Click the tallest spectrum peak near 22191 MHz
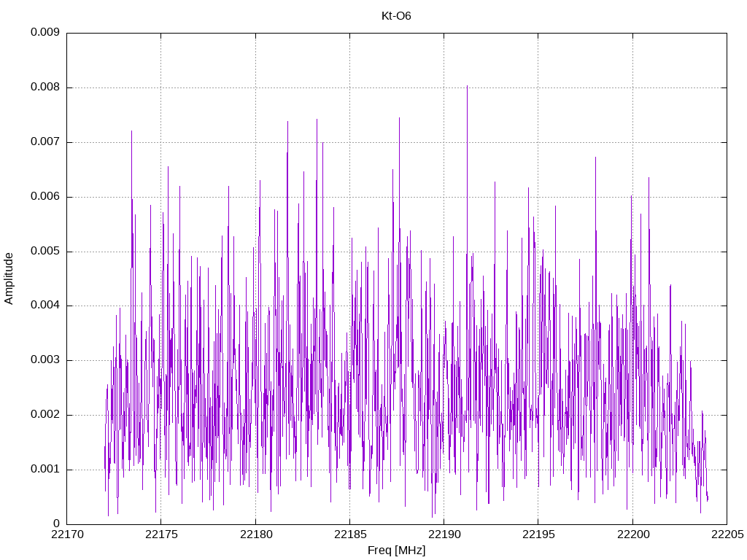The height and width of the screenshot is (560, 747). (x=467, y=86)
